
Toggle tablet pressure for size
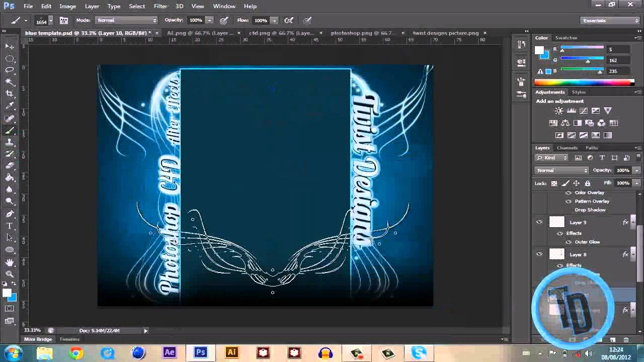coord(307,21)
